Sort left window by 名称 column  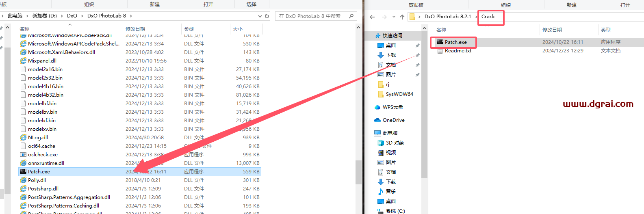point(24,29)
